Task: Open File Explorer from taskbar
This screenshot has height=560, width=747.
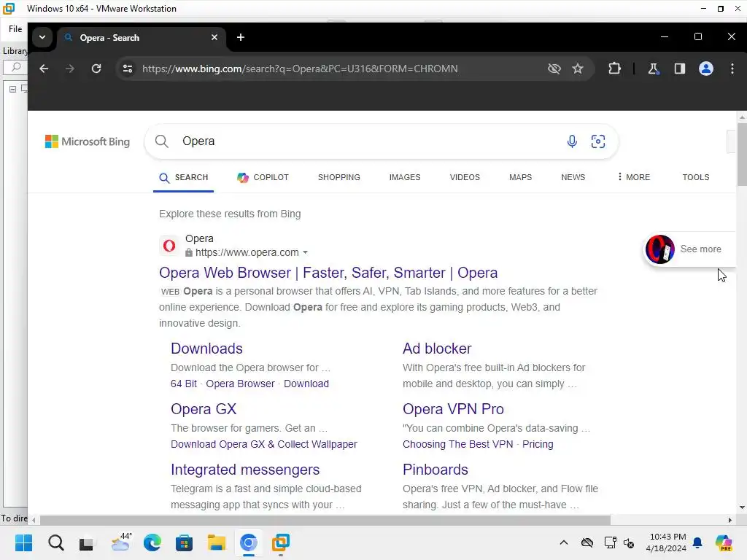Action: tap(216, 542)
